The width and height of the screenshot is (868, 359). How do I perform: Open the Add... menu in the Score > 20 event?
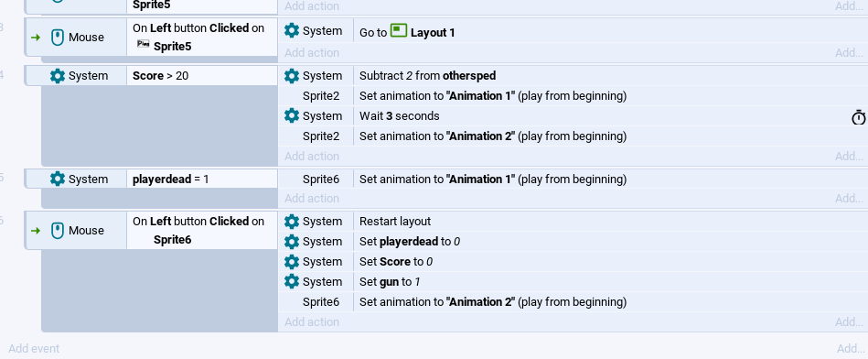click(x=849, y=157)
